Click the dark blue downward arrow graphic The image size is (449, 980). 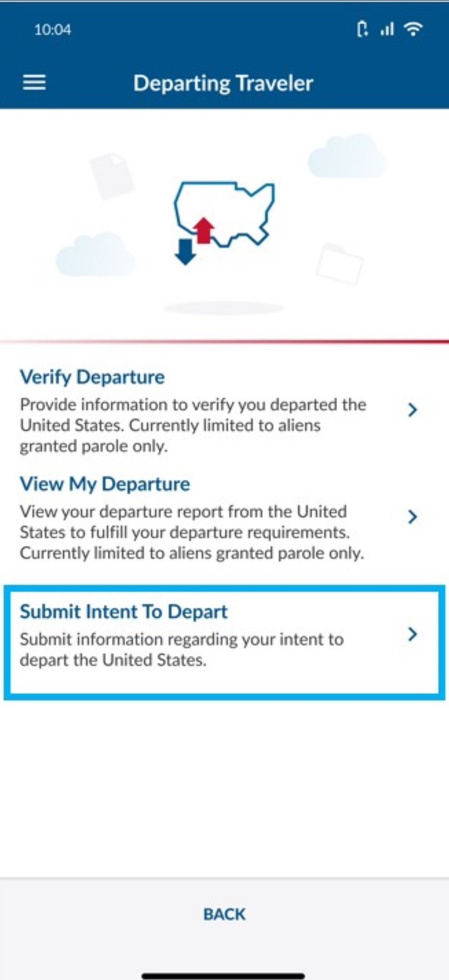pos(185,251)
